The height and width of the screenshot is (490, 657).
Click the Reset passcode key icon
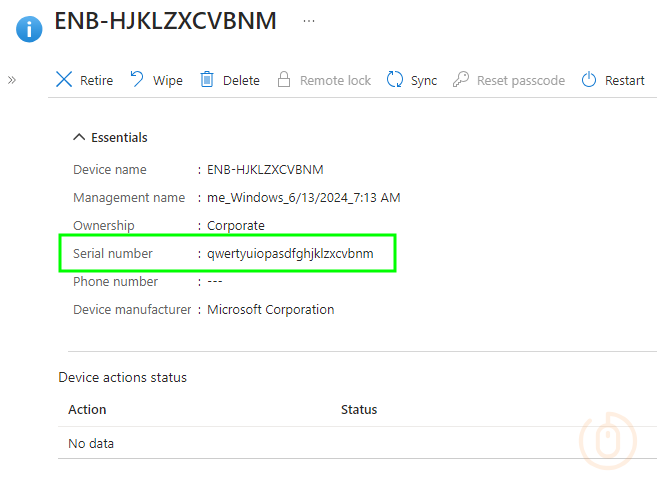[x=460, y=80]
